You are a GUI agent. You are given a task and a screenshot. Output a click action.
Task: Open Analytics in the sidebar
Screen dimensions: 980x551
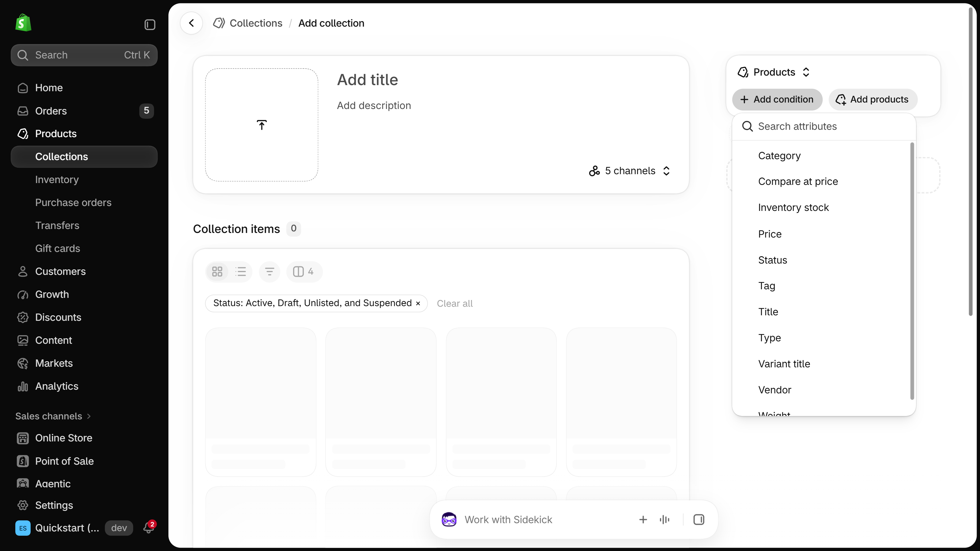(84, 386)
